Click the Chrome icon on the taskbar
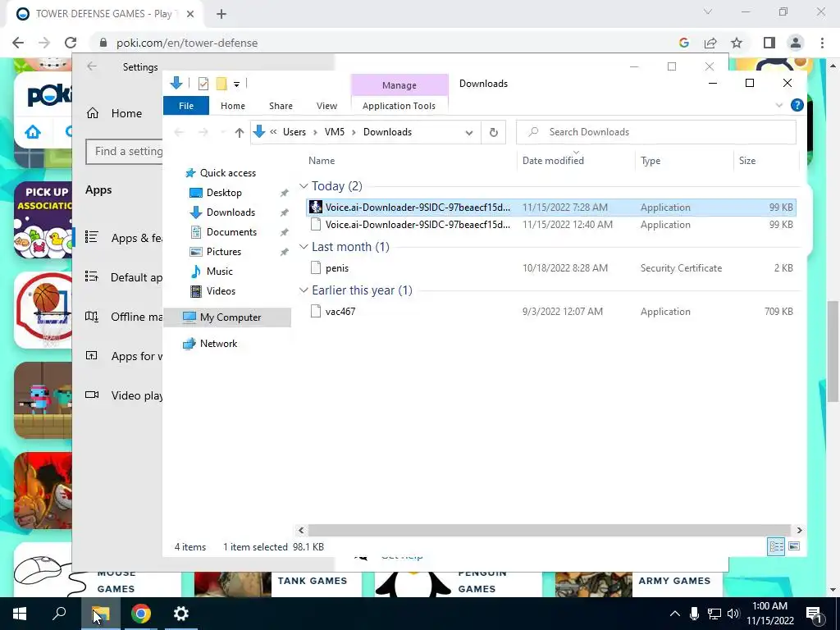This screenshot has width=840, height=630. [141, 614]
